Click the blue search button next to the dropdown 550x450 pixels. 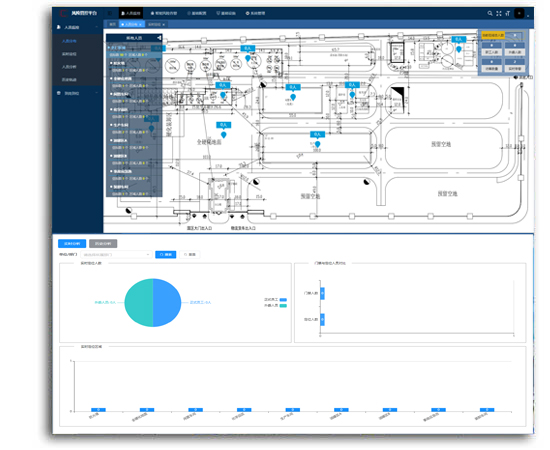coord(166,255)
